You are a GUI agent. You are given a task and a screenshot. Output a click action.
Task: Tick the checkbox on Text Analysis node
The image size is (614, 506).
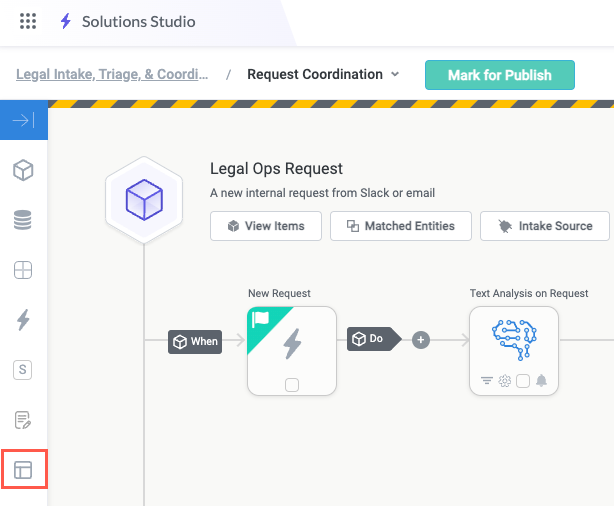tap(523, 381)
